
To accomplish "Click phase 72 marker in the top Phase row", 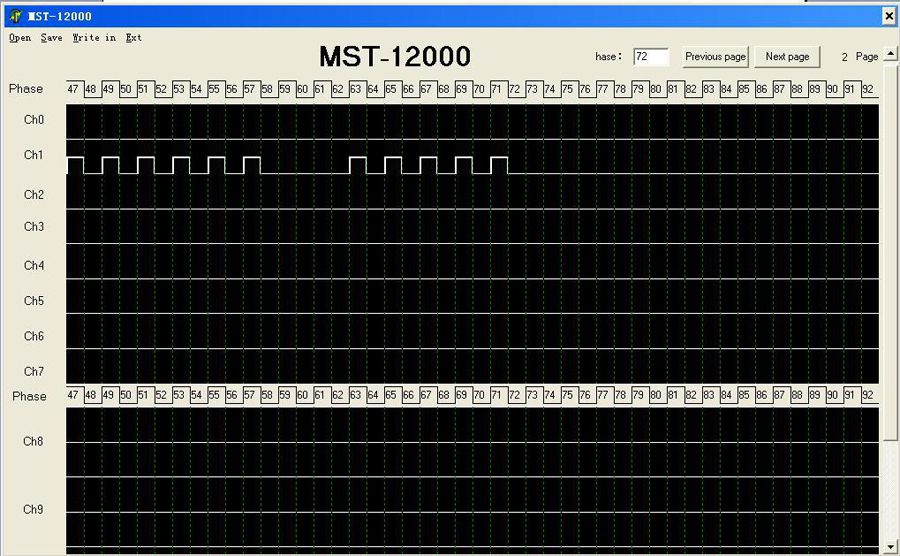I will [514, 89].
